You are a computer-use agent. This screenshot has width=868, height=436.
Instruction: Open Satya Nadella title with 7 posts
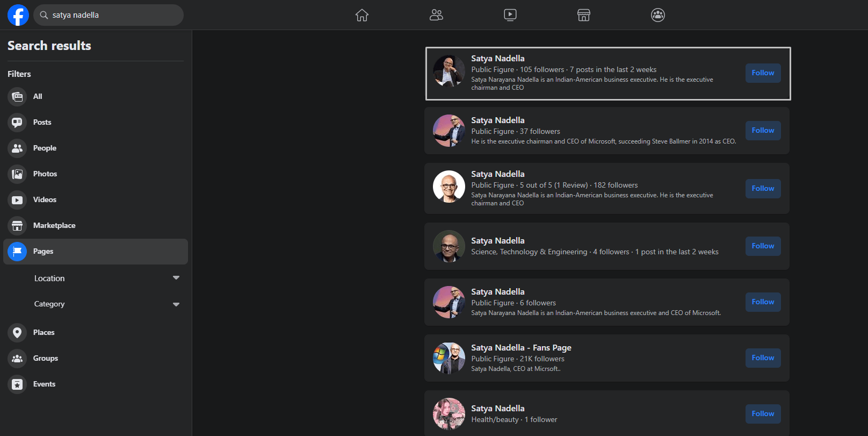click(x=498, y=59)
